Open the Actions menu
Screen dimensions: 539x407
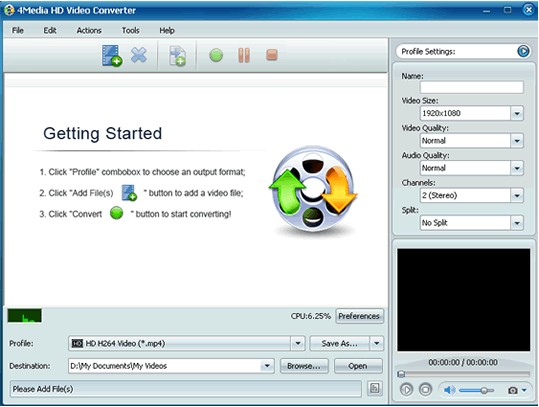(x=89, y=31)
